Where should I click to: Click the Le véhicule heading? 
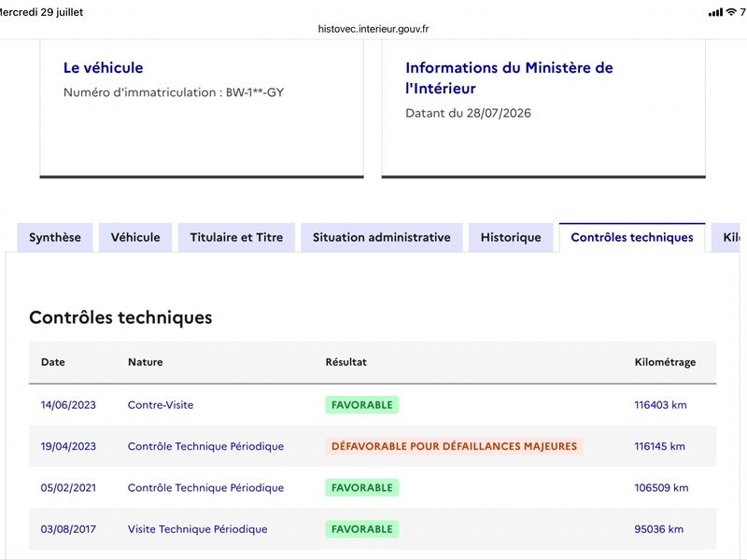point(103,67)
